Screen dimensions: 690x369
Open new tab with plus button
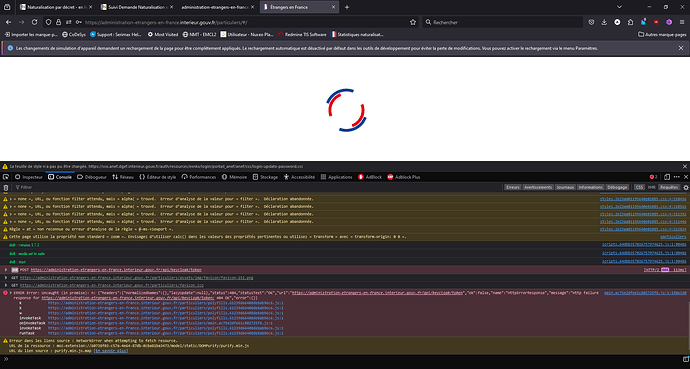(347, 7)
